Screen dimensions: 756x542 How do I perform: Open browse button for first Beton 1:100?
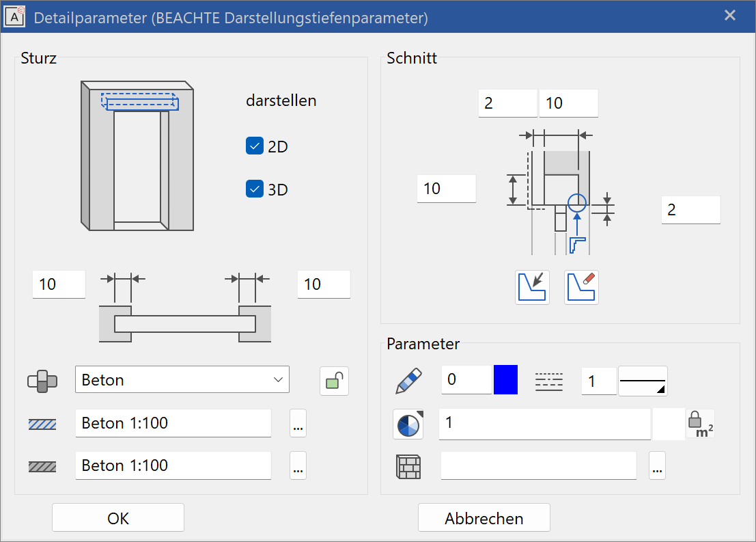point(298,423)
